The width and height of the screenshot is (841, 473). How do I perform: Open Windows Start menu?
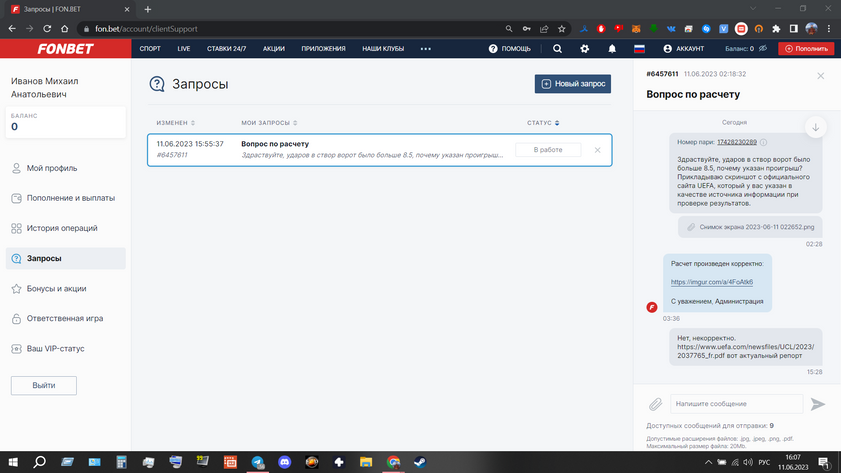(x=13, y=462)
